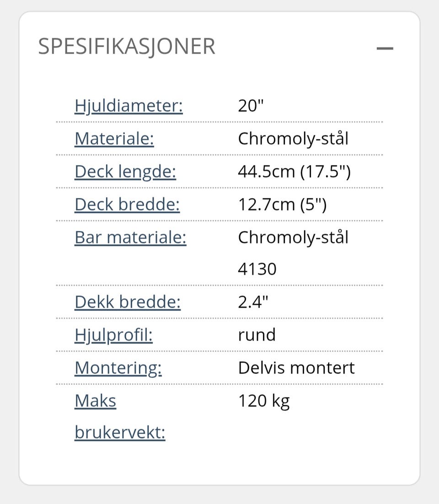Open the Bar materiale link
The image size is (439, 504).
click(x=130, y=237)
